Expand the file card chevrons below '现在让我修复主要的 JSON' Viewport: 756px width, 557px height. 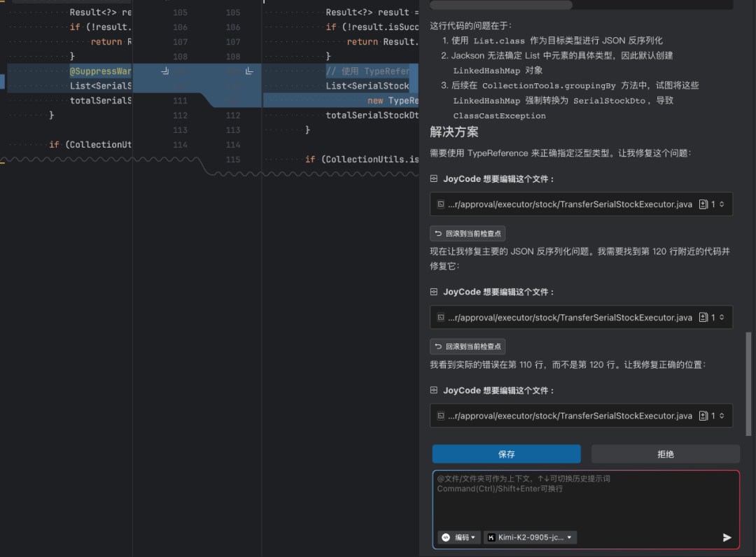click(x=722, y=318)
